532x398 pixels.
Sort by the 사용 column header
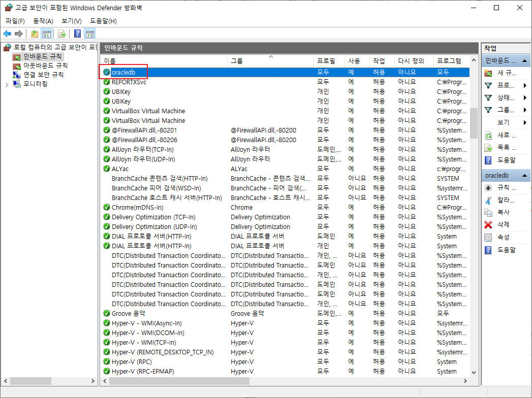coord(357,61)
